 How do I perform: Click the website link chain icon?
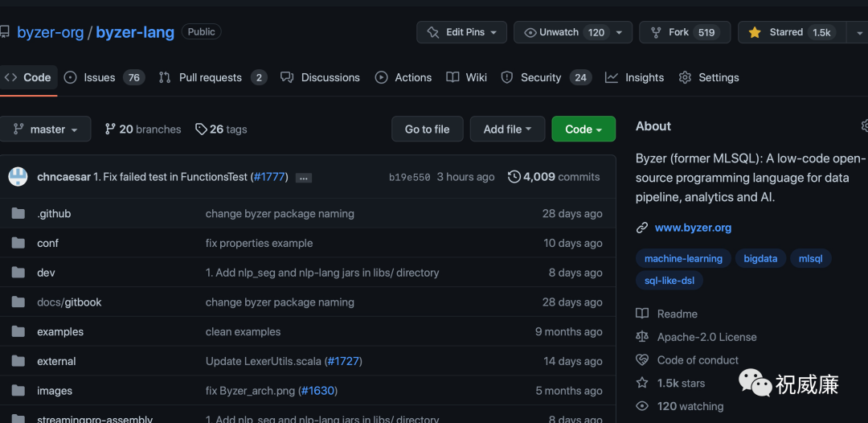(x=642, y=228)
